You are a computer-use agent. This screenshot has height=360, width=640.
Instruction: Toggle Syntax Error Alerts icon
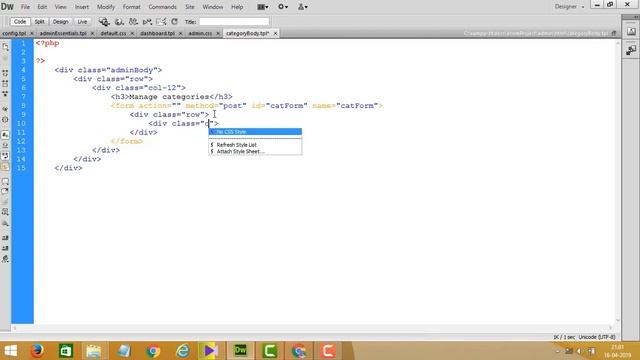click(5, 167)
